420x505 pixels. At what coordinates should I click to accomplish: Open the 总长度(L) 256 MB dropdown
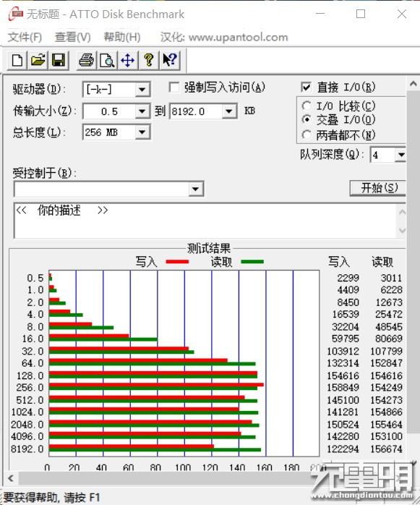[x=142, y=132]
